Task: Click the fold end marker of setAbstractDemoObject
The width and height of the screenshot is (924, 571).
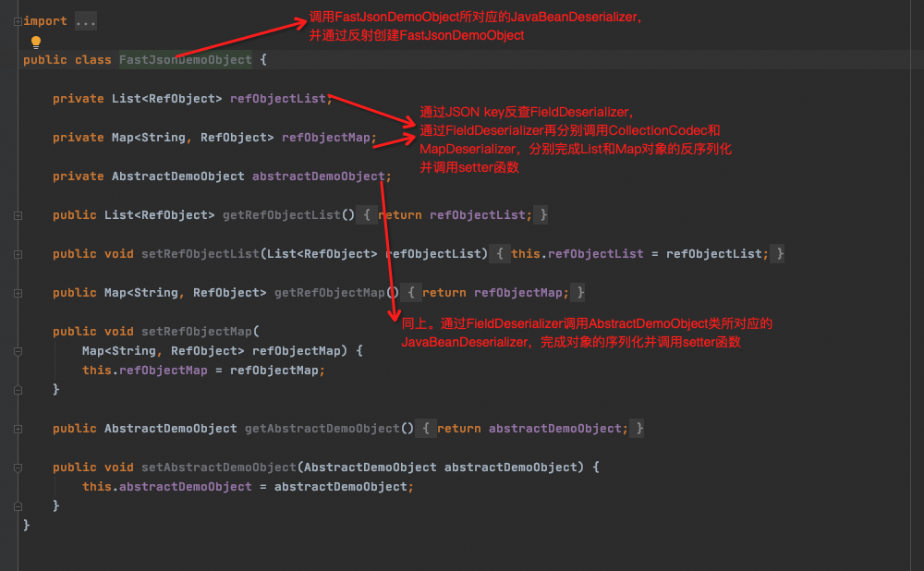Action: [18, 506]
